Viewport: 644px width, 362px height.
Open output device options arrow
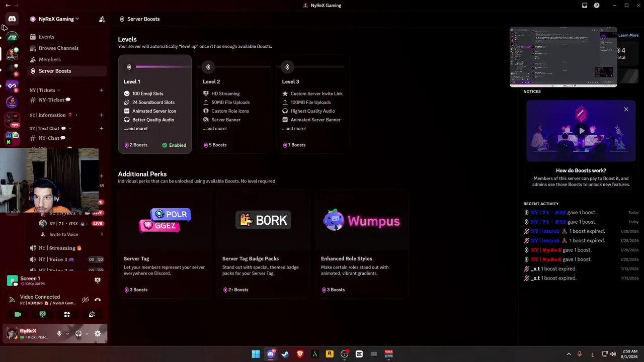click(87, 333)
